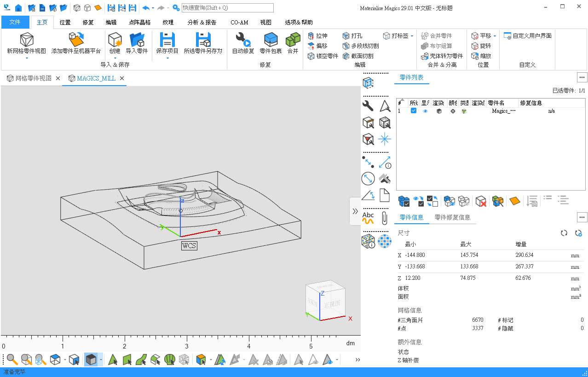Expand the 创建 create dropdown arrow
This screenshot has width=588, height=377.
tap(115, 58)
